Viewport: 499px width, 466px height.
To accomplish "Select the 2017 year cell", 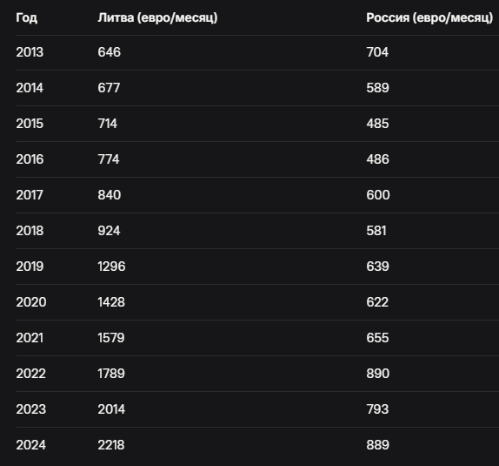I will (x=30, y=195).
